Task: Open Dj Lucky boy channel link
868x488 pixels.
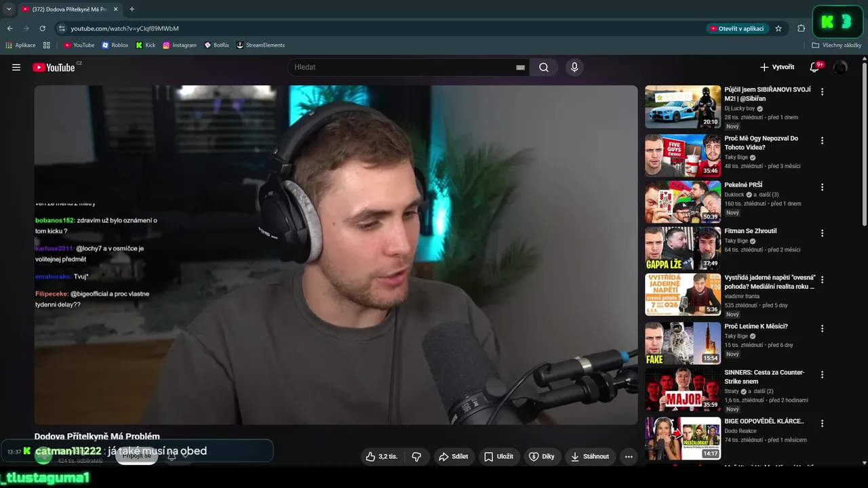Action: (739, 108)
